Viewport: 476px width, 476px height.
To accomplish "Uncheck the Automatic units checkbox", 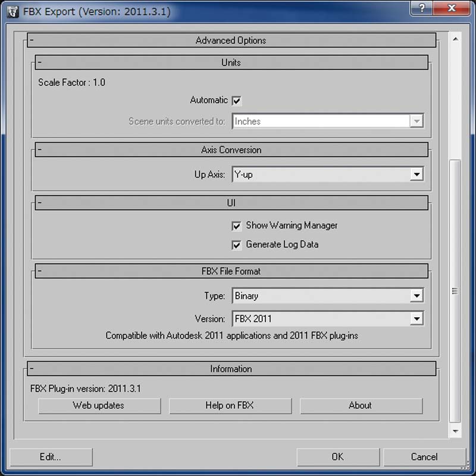I will coord(236,101).
